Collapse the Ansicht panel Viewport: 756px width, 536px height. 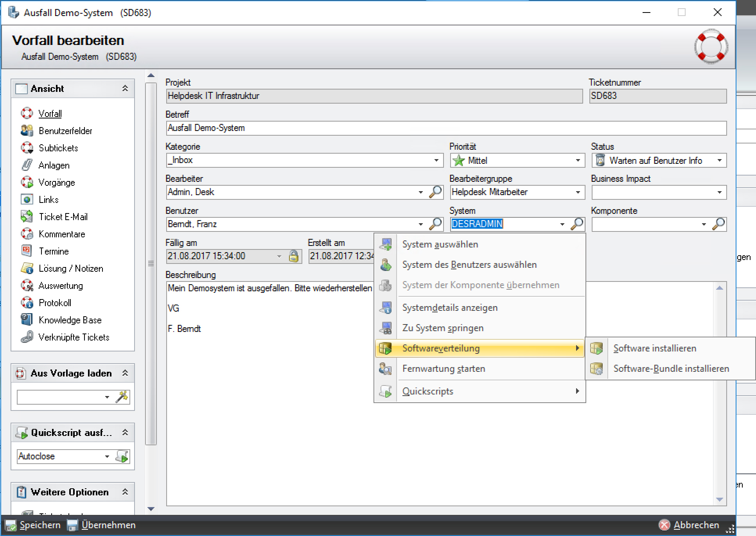125,88
